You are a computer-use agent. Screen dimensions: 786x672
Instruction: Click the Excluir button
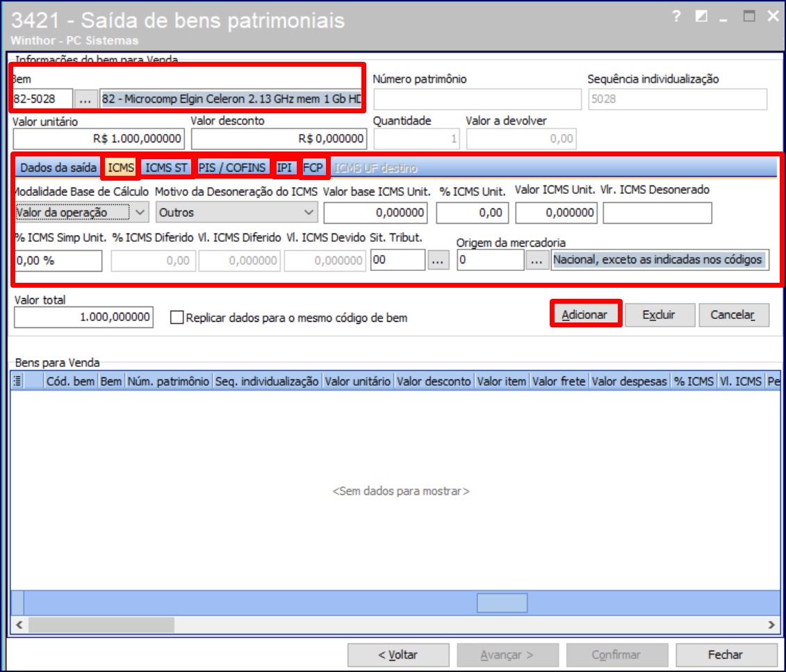(x=659, y=315)
